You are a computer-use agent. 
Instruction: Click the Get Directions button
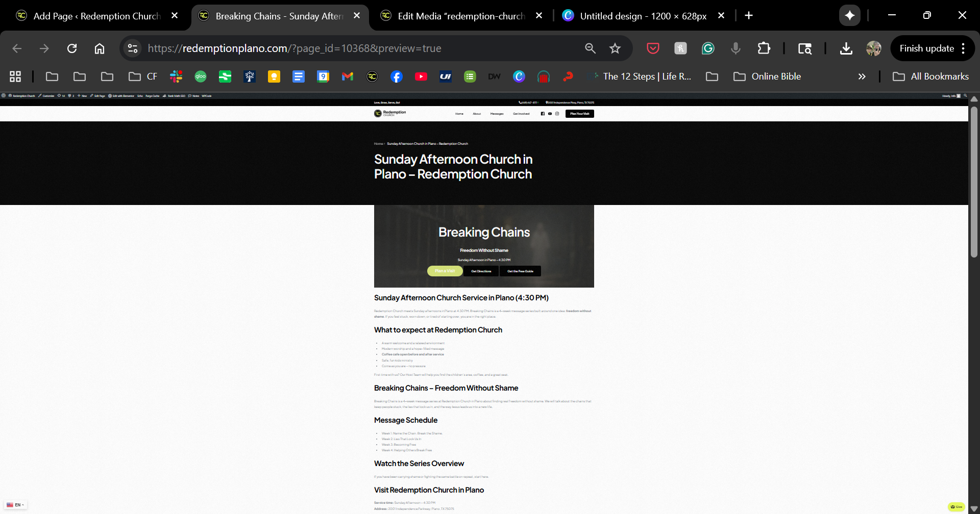[x=481, y=271]
